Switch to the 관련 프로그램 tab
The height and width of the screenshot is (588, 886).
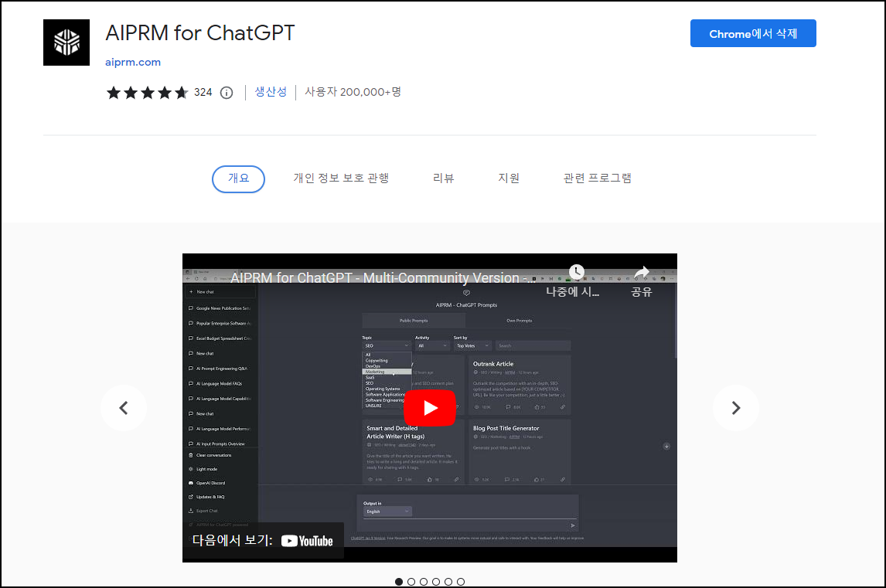(598, 178)
